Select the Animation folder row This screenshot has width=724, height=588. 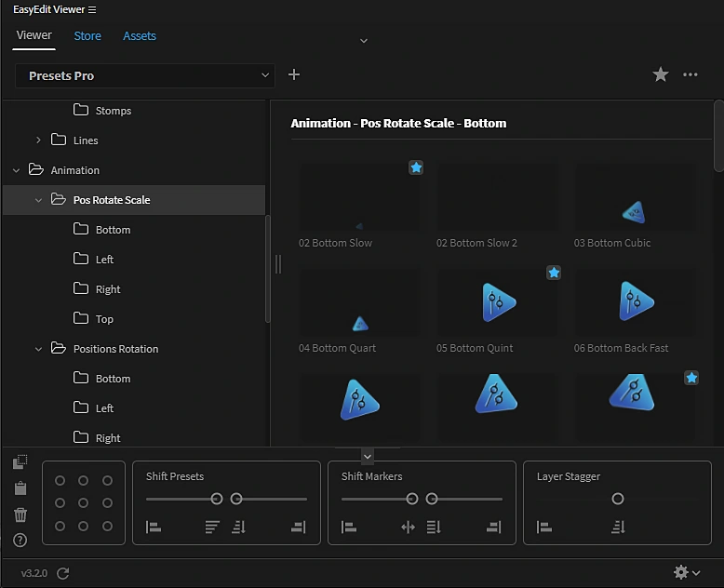[x=134, y=170]
